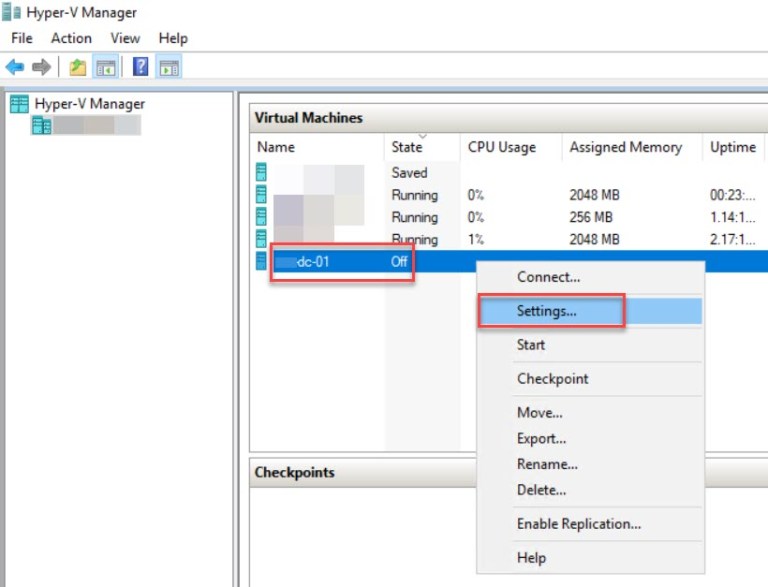The image size is (768, 587).
Task: Open the blue question mark Help icon
Action: [x=141, y=67]
